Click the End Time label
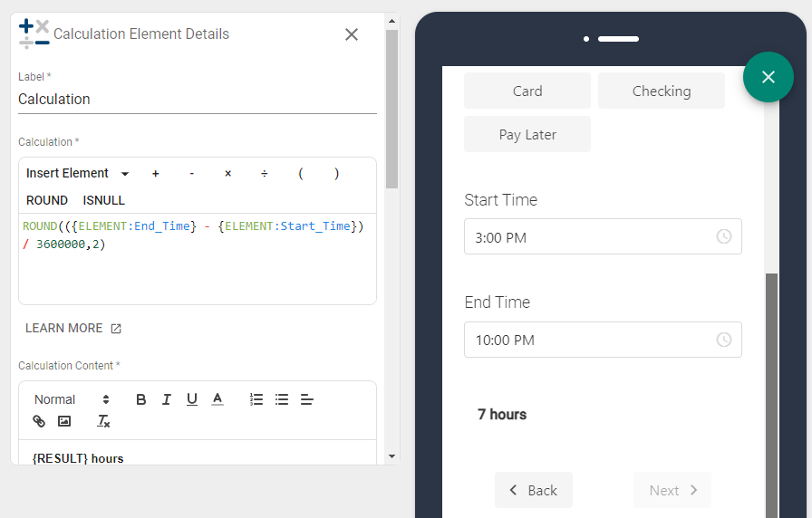The image size is (812, 518). 498,302
